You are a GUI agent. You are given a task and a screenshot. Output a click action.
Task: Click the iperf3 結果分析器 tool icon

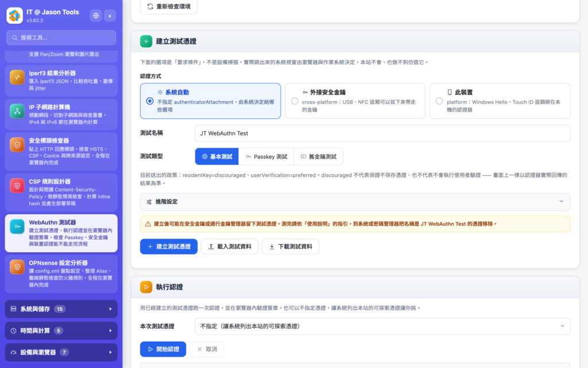click(17, 77)
